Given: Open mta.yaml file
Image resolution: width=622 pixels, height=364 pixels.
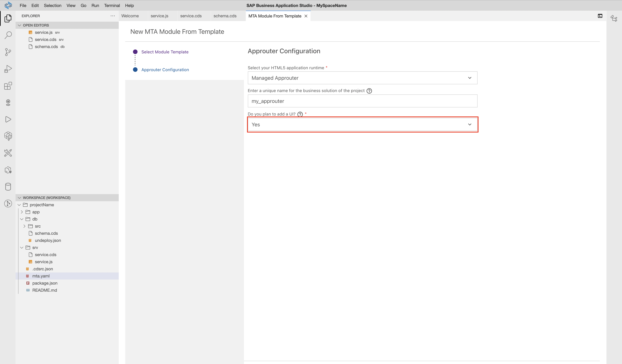Looking at the screenshot, I should click(x=67, y=276).
